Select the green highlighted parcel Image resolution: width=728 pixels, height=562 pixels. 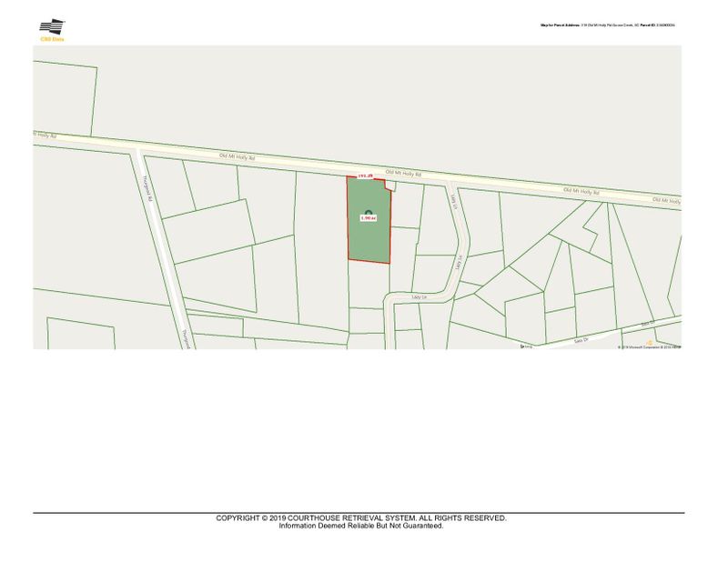pos(369,220)
